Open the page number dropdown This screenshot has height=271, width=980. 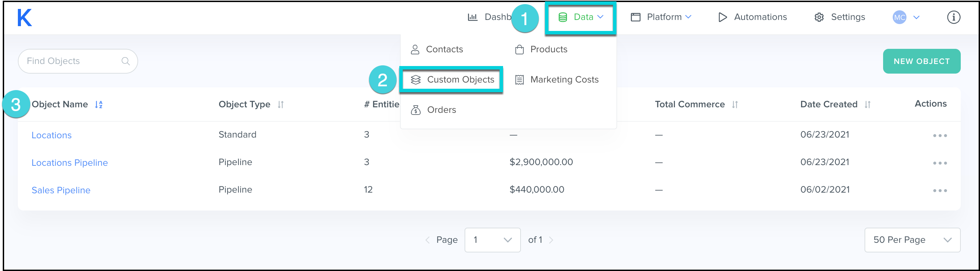pyautogui.click(x=492, y=240)
